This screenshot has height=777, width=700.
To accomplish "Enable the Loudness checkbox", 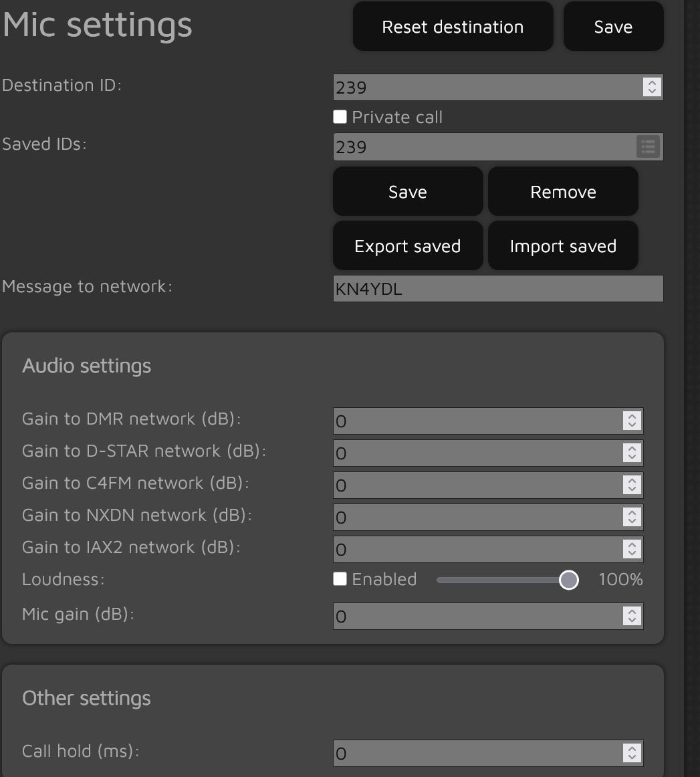I will (340, 579).
